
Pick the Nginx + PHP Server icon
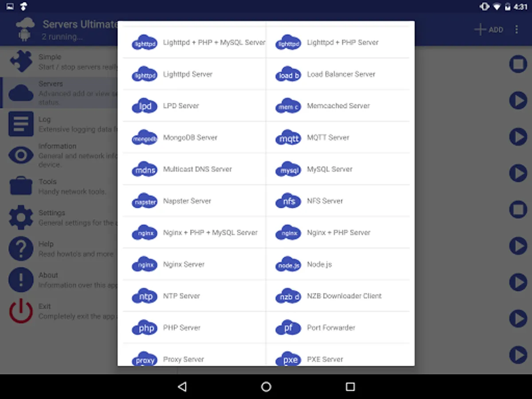click(x=289, y=232)
